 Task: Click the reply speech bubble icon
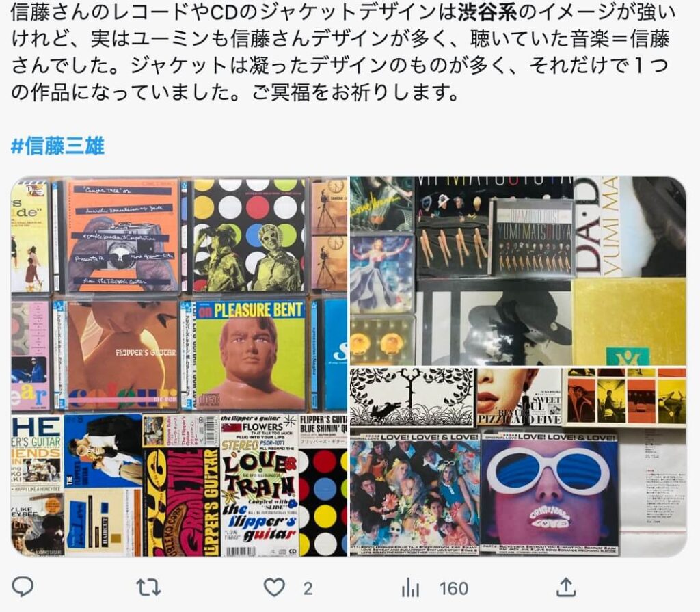click(23, 587)
